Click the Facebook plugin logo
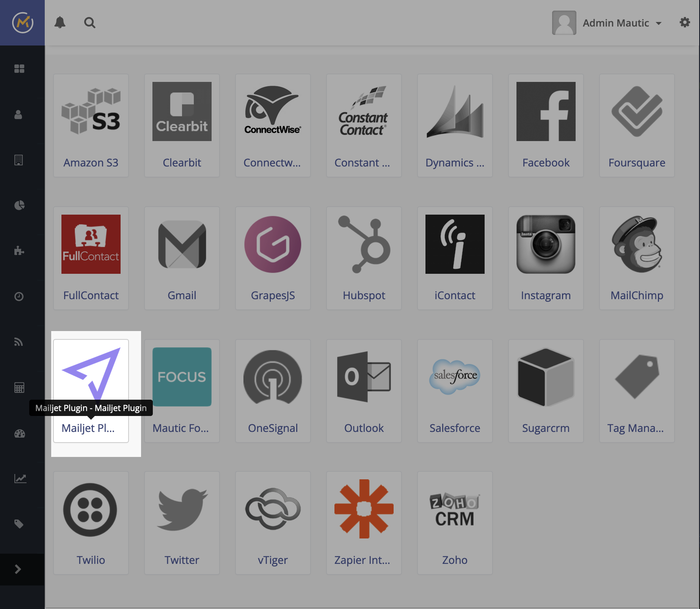Viewport: 700px width, 609px height. [x=546, y=111]
